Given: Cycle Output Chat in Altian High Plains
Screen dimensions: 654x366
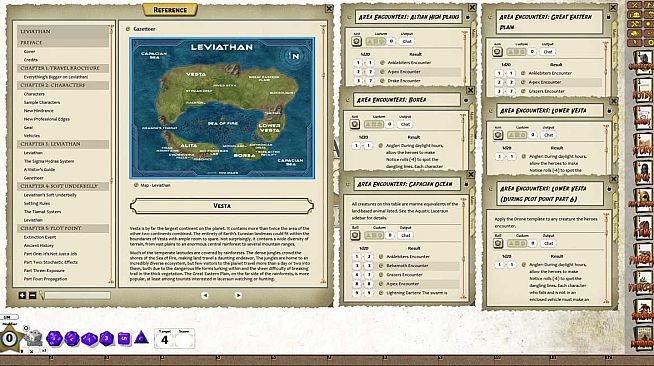Looking at the screenshot, I should pos(407,41).
